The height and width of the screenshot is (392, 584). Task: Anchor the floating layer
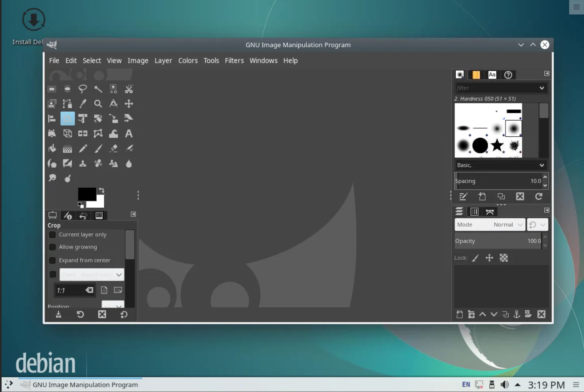517,314
